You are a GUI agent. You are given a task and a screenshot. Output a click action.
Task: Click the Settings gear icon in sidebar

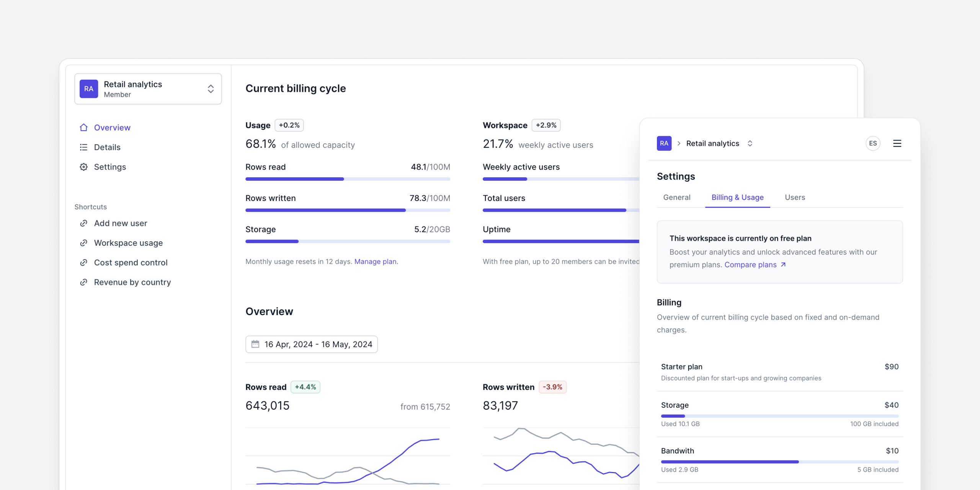pos(83,167)
